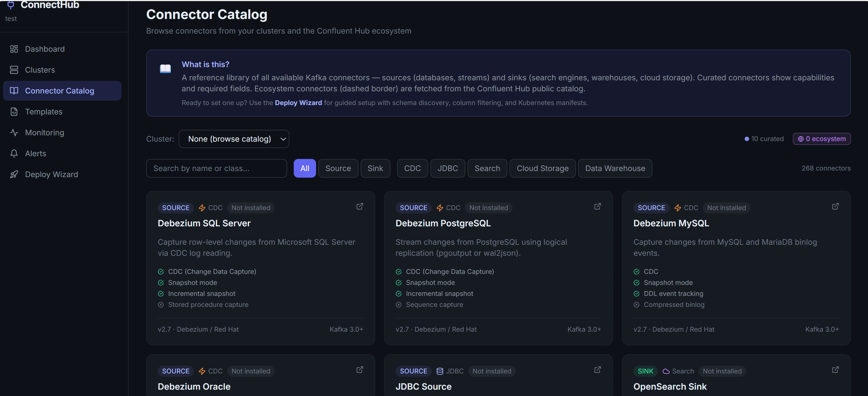Image resolution: width=868 pixels, height=396 pixels.
Task: Click cloud Search icon on OpenSearch Sink card
Action: tap(666, 371)
